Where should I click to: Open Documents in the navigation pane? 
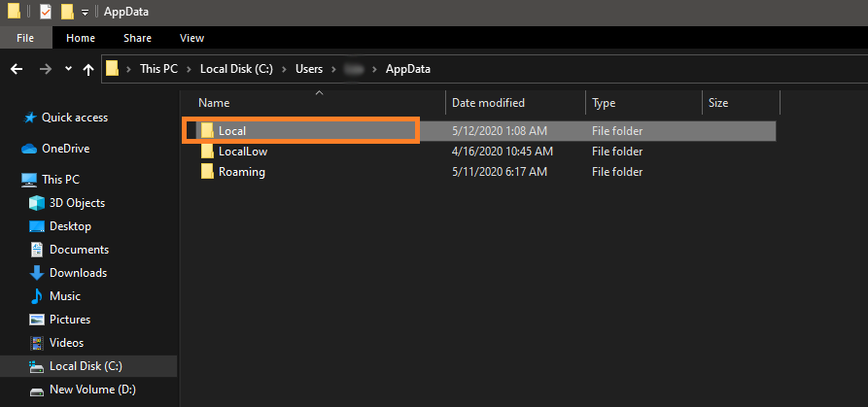click(x=79, y=250)
